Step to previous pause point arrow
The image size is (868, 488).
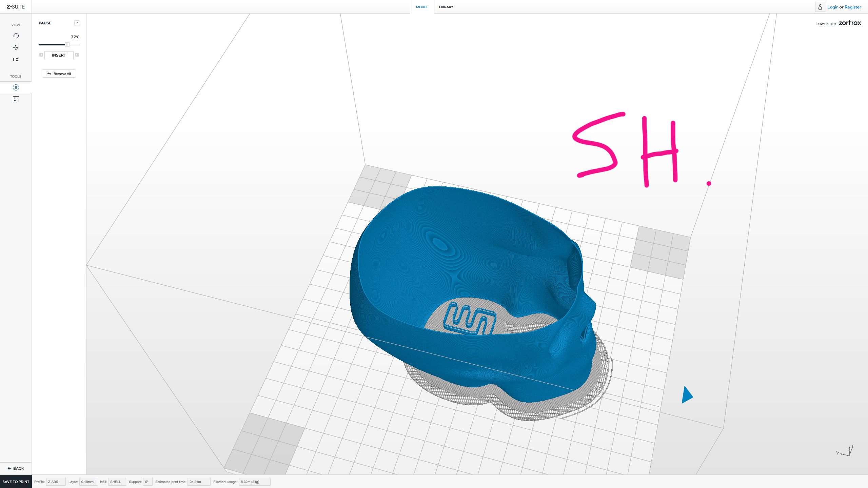41,55
